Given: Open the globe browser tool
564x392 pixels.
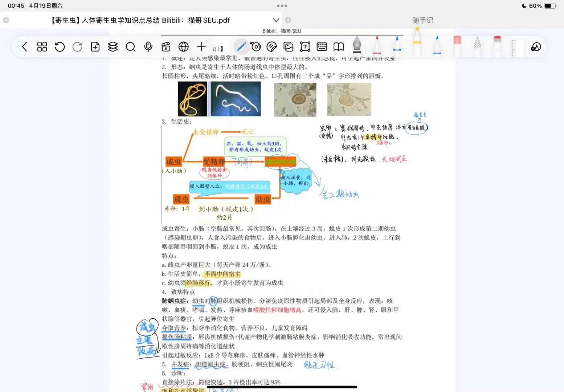Looking at the screenshot, I should [x=184, y=47].
